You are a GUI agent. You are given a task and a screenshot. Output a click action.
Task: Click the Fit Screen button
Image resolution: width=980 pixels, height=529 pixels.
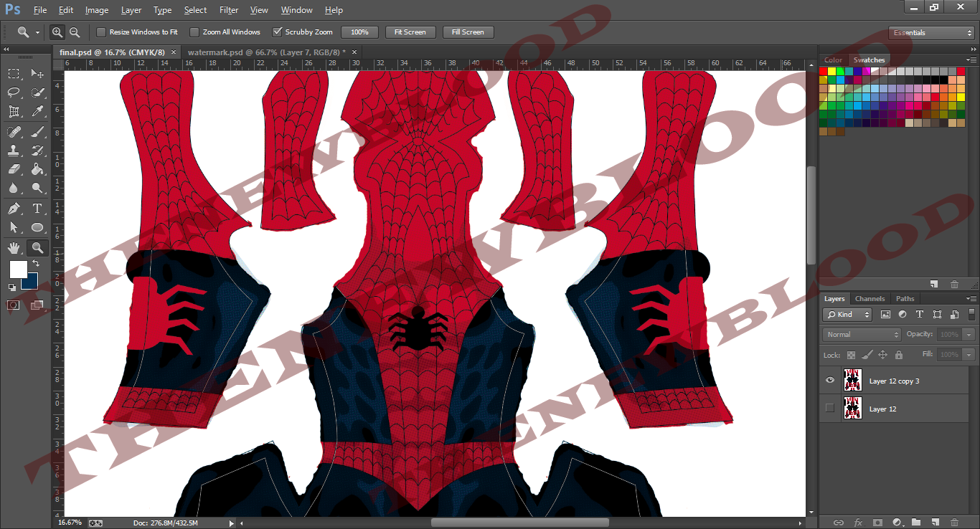(x=410, y=32)
